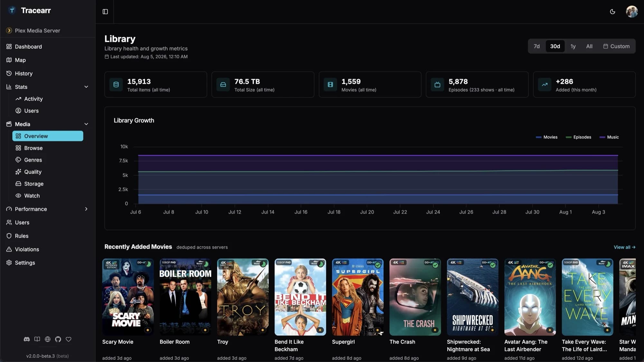
Task: Open the Supergirl poster
Action: click(x=358, y=297)
